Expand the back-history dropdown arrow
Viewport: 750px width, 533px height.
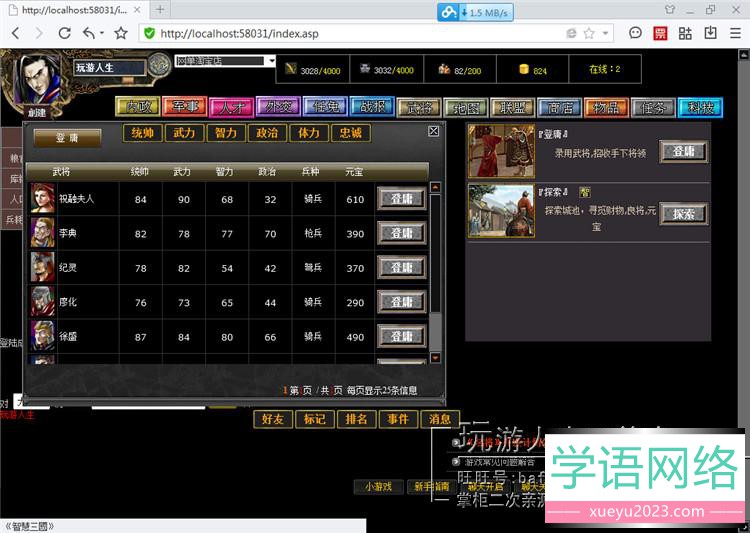[x=103, y=33]
